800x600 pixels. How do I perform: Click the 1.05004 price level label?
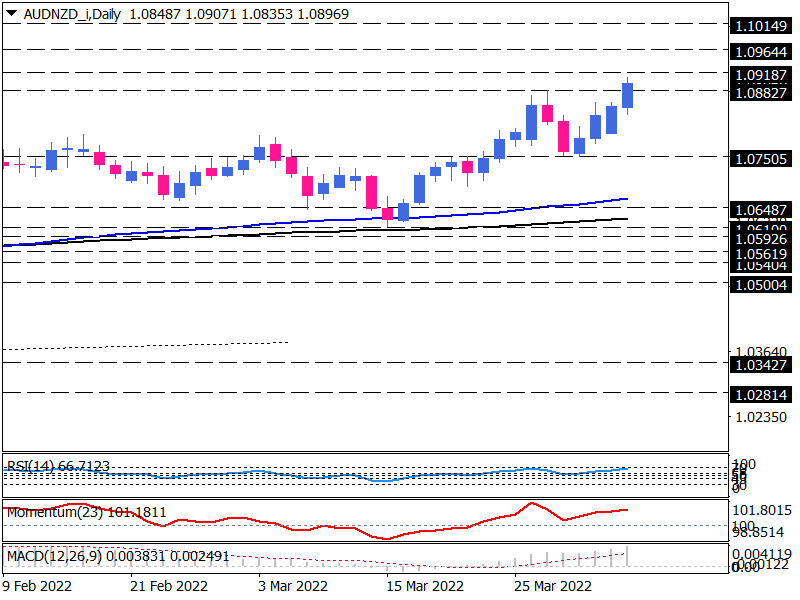pos(763,282)
